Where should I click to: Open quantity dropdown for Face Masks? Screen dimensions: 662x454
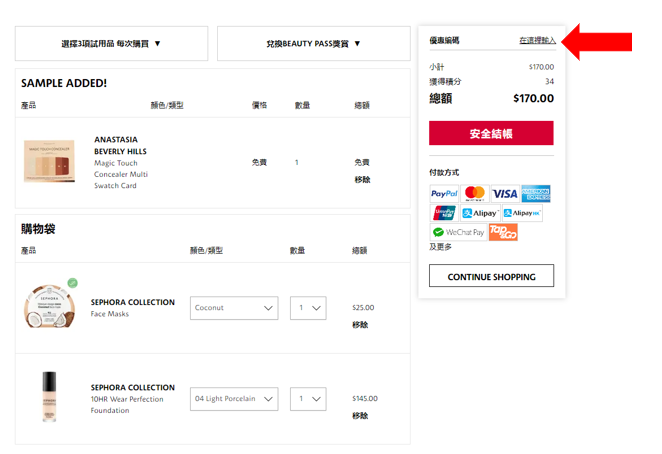[308, 308]
